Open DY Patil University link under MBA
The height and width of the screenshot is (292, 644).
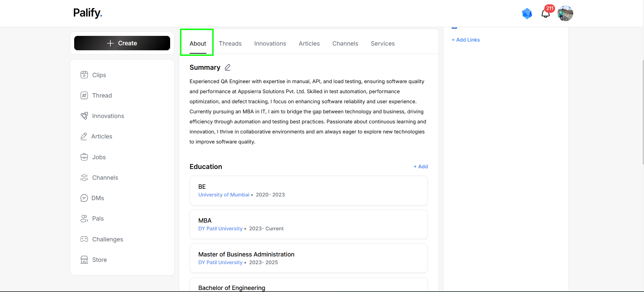(220, 228)
